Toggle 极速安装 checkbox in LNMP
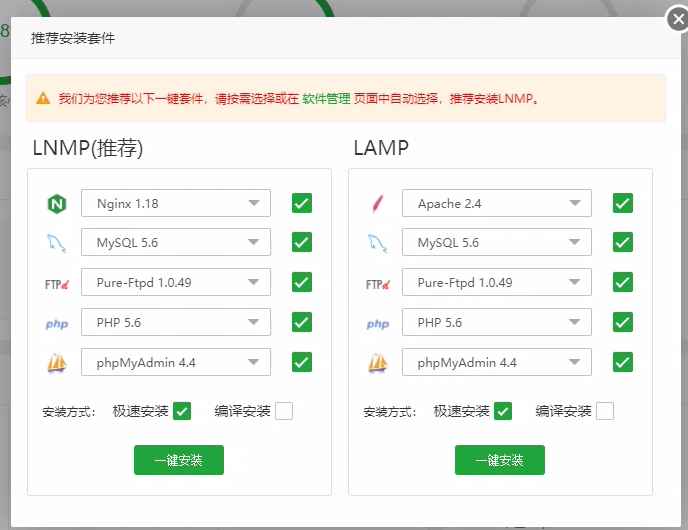Image resolution: width=688 pixels, height=530 pixels. (x=182, y=411)
